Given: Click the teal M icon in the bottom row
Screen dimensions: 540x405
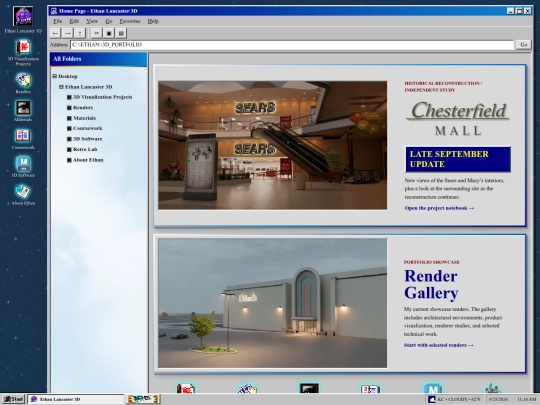Looking at the screenshot, I should click(x=432, y=388).
